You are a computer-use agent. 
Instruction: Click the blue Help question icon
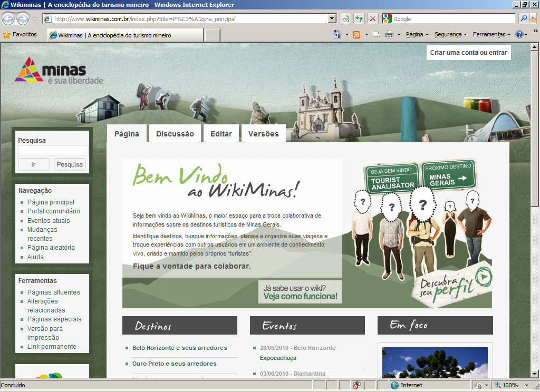[x=519, y=34]
